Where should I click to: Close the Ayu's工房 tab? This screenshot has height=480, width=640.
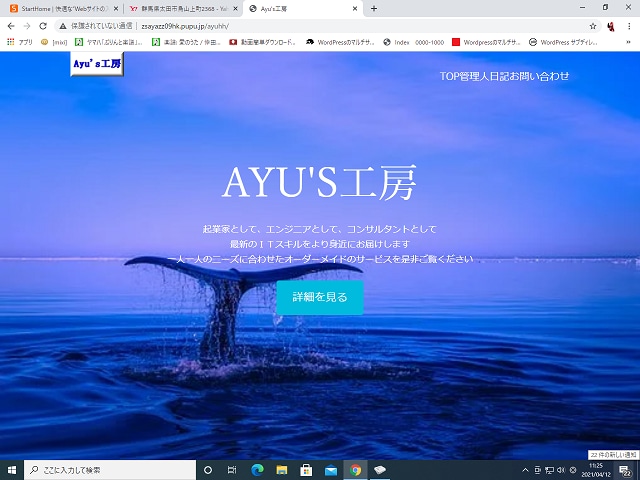(355, 9)
